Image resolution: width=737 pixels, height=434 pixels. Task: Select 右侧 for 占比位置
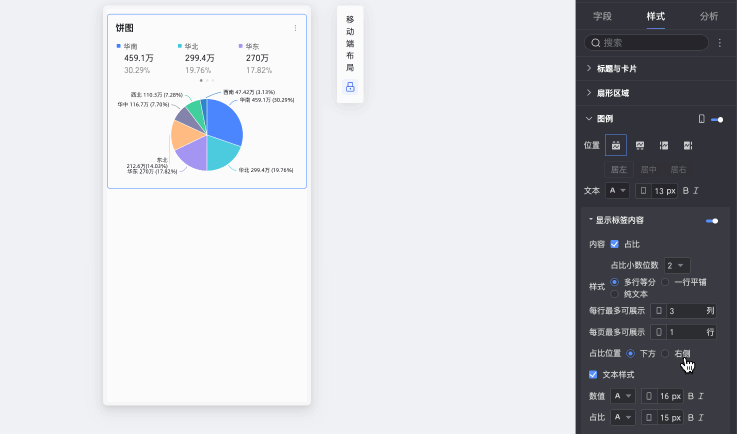[665, 354]
